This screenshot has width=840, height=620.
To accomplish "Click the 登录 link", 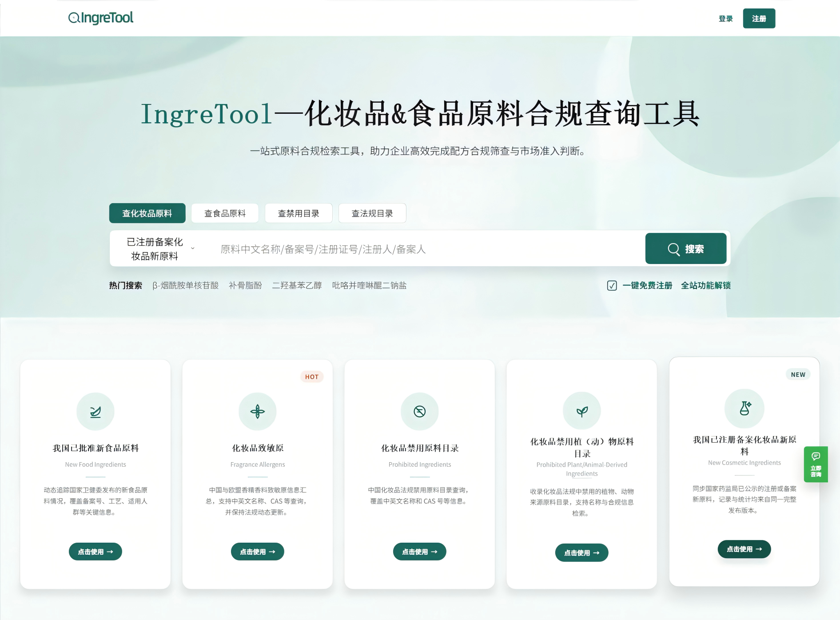I will pos(726,19).
